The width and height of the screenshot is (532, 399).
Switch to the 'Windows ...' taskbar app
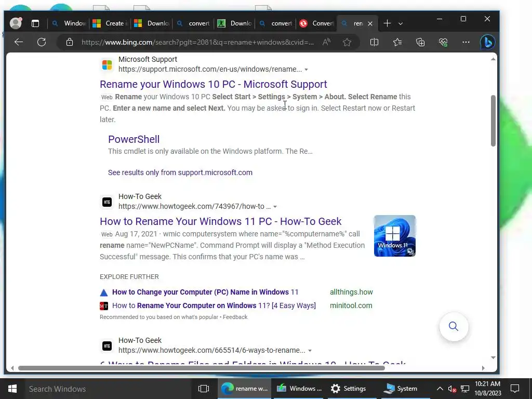(x=299, y=389)
